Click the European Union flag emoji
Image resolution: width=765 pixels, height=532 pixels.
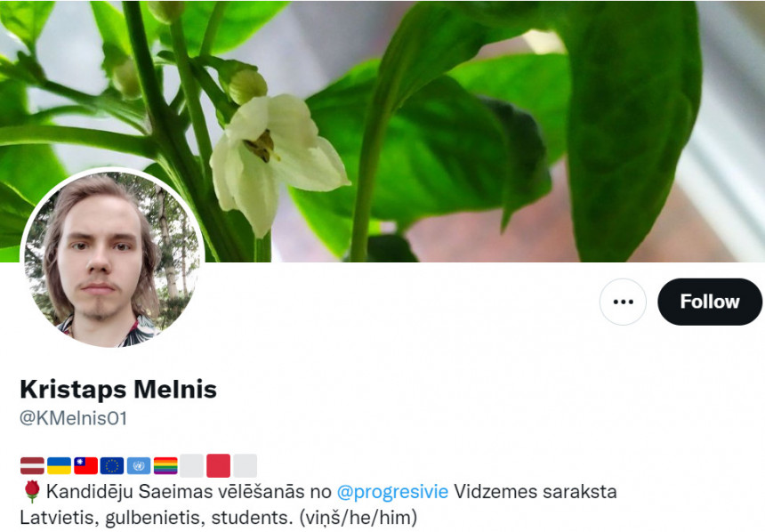112,465
